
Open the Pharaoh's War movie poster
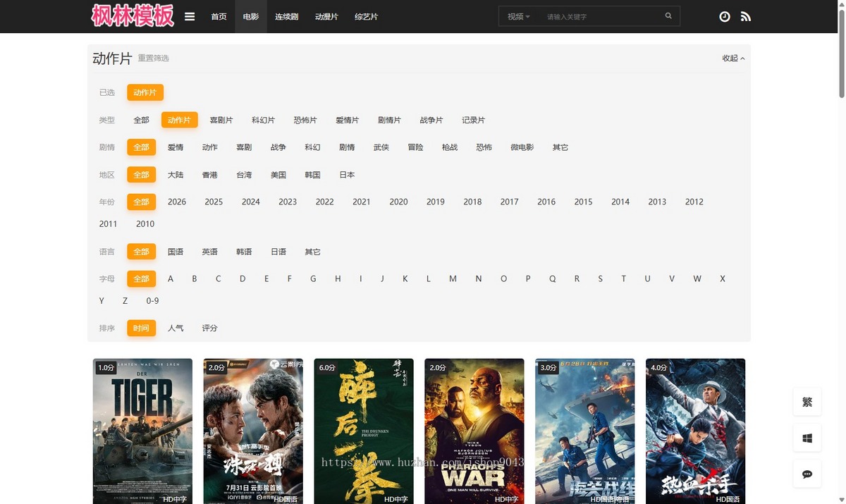click(x=474, y=431)
